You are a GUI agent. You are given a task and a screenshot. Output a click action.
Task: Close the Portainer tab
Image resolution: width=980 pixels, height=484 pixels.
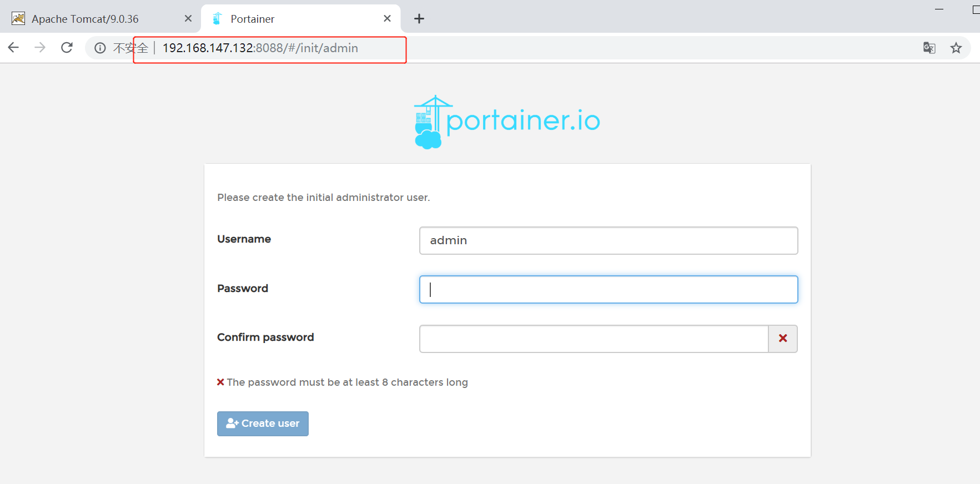coord(387,18)
